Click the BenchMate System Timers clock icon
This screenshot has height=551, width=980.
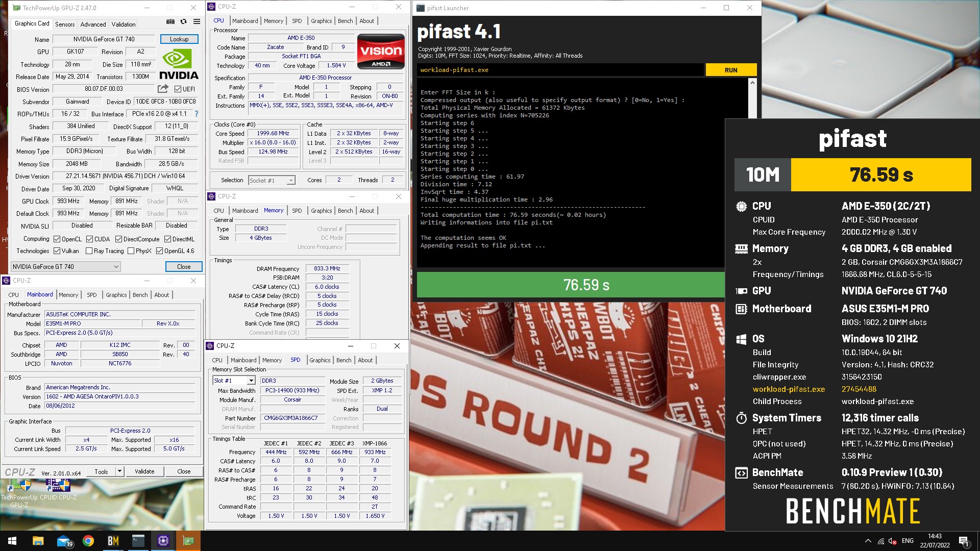coord(741,418)
